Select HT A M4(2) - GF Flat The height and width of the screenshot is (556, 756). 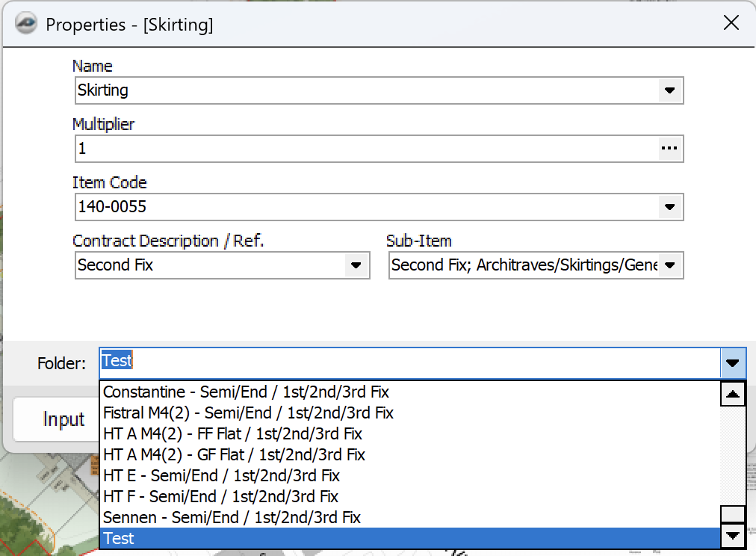click(234, 454)
